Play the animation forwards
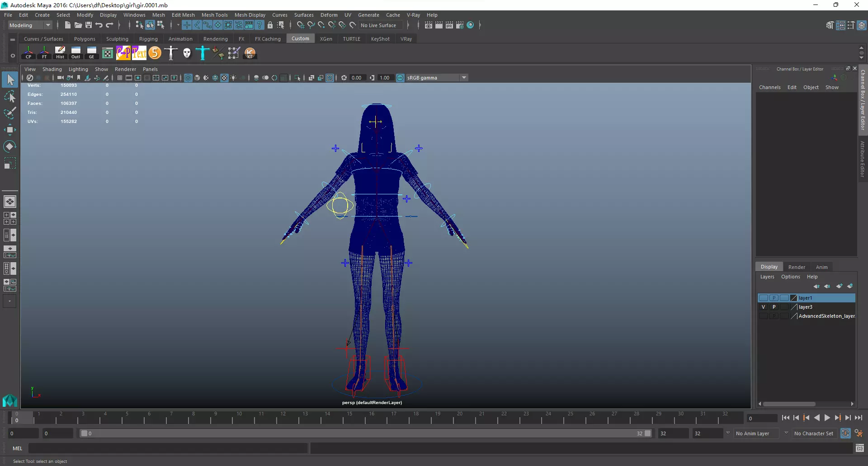This screenshot has height=466, width=868. [x=827, y=418]
